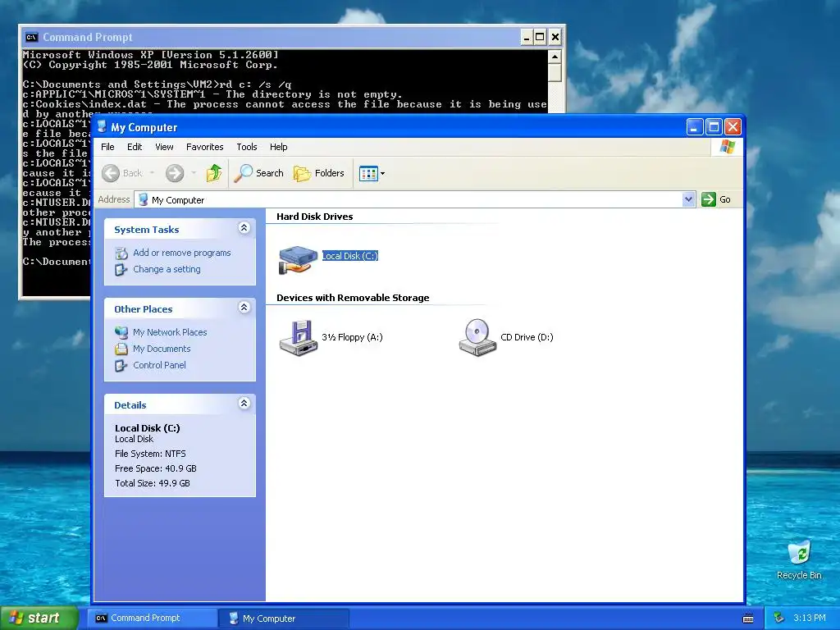Open the File menu
This screenshot has width=840, height=630.
107,147
